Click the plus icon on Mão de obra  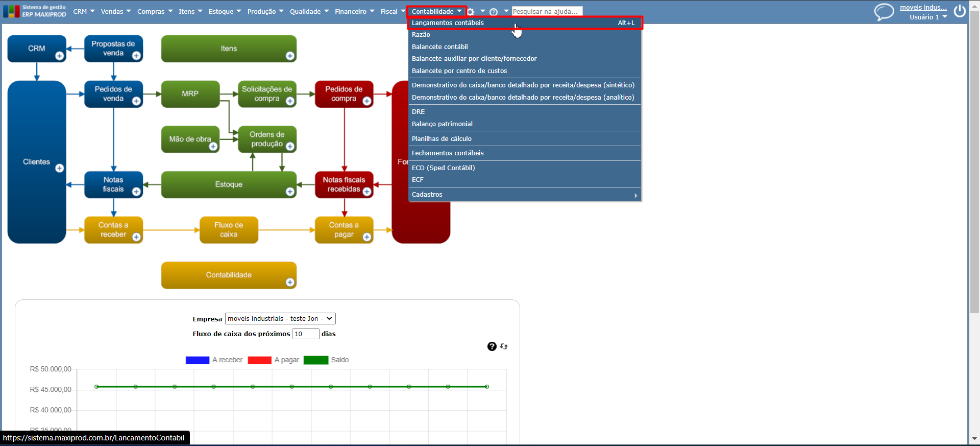pos(213,147)
